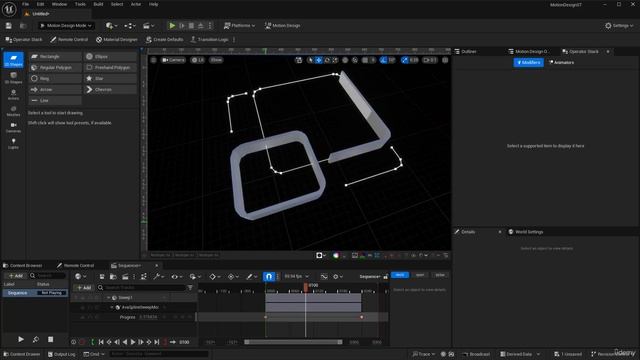640x360 pixels.
Task: Click Add in the playback list panel
Action: coord(16,276)
